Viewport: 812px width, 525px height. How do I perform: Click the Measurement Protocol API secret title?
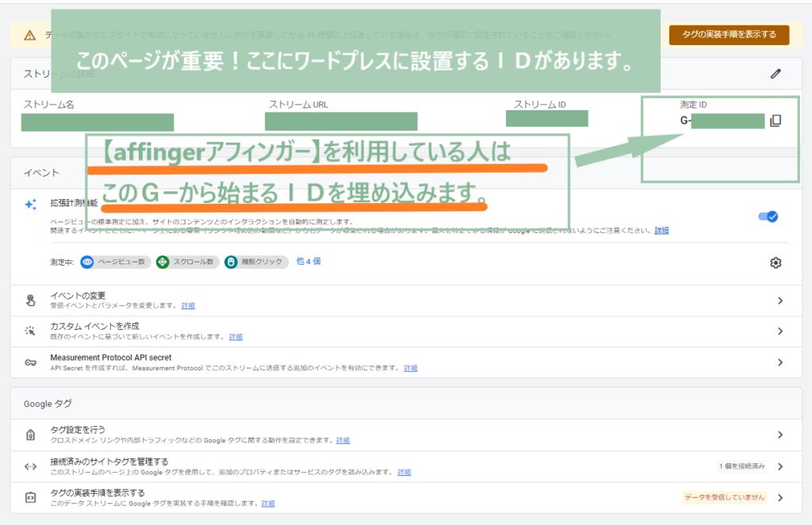tap(111, 358)
